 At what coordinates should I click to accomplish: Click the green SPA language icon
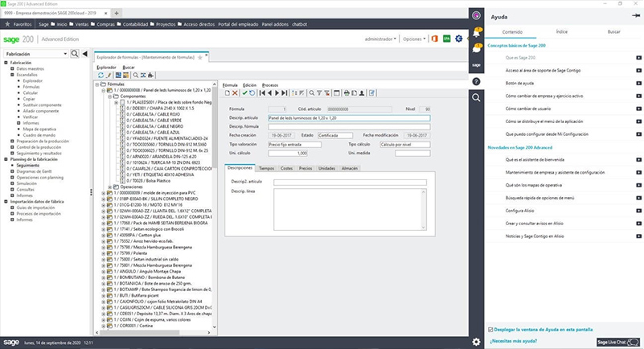tap(446, 39)
